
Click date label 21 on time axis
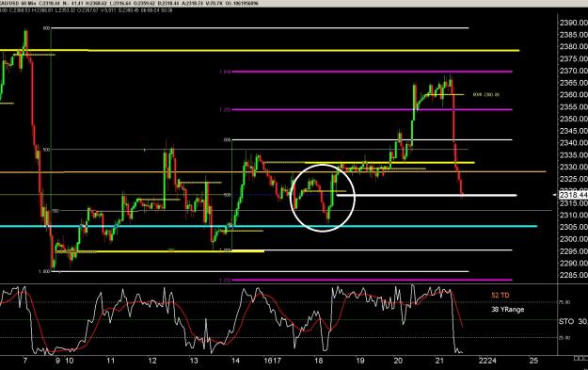tap(439, 361)
